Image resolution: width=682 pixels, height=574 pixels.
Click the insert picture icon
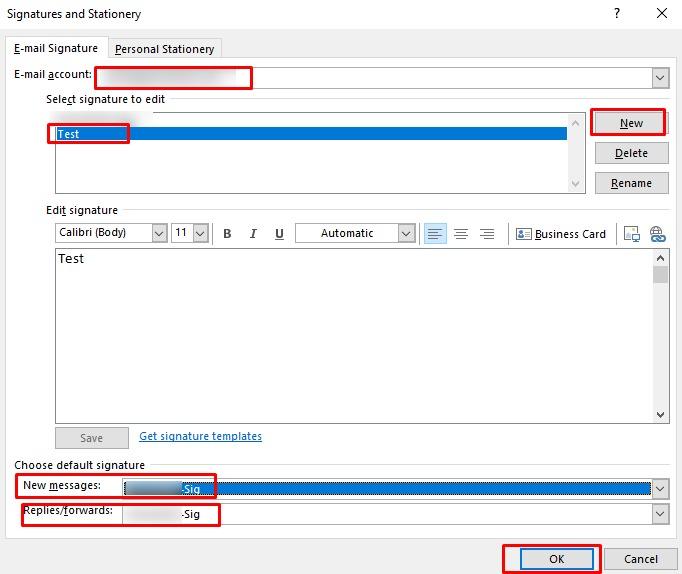pos(632,234)
